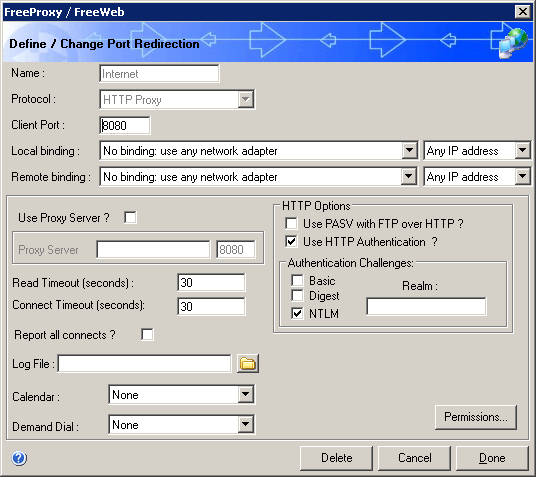Image resolution: width=536 pixels, height=477 pixels.
Task: Close the FreeProxy dialog window
Action: pos(523,12)
